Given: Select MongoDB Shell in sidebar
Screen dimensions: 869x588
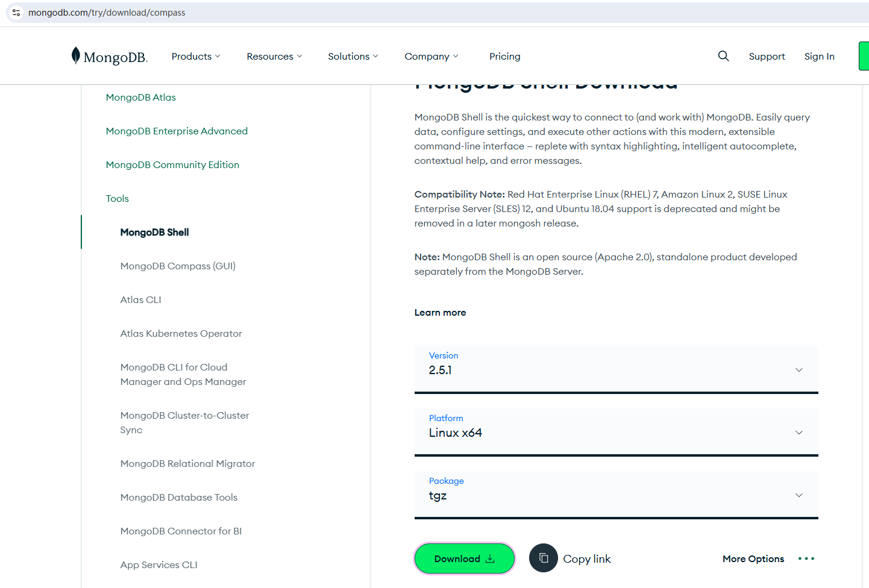Looking at the screenshot, I should click(154, 232).
